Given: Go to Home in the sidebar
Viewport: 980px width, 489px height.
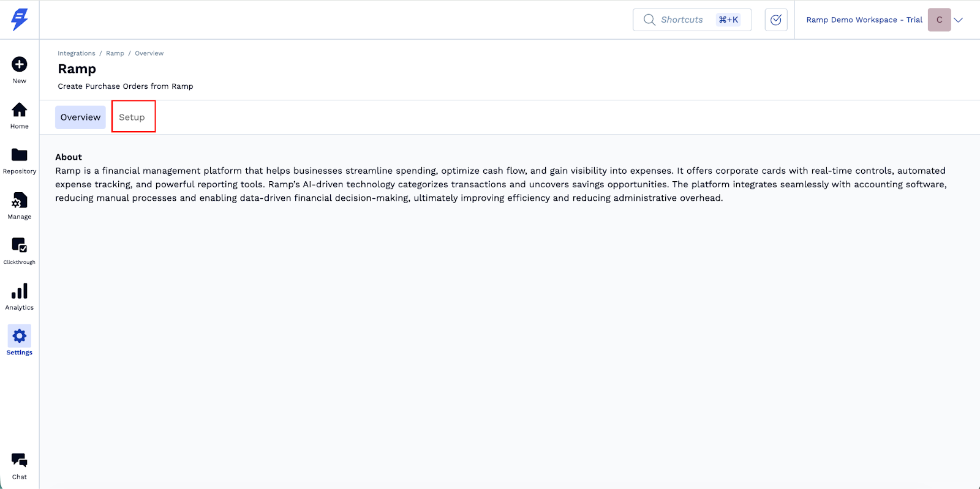Looking at the screenshot, I should click(x=20, y=110).
